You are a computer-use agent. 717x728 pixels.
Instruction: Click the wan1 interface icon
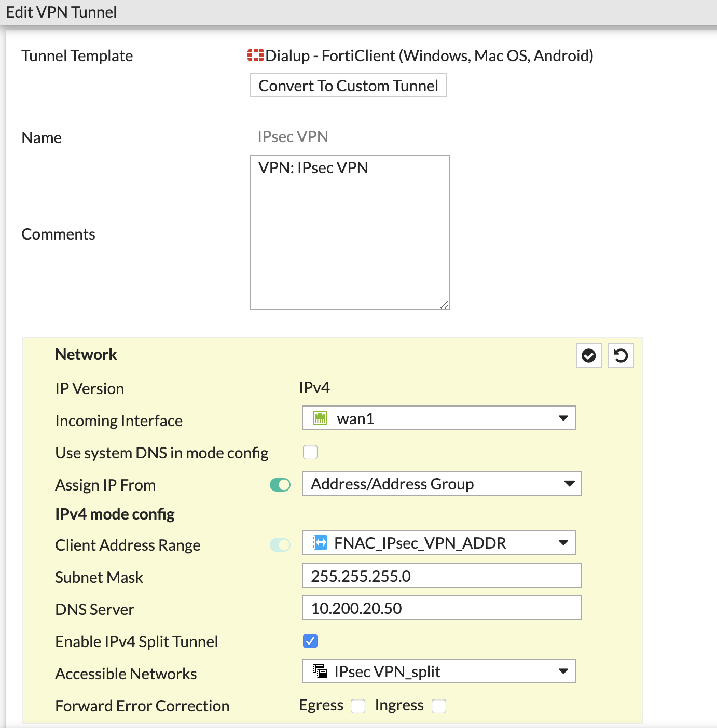point(321,418)
